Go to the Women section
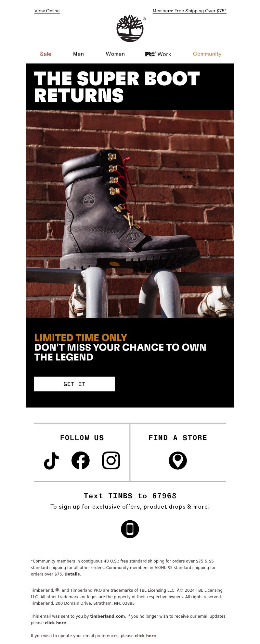 [115, 54]
